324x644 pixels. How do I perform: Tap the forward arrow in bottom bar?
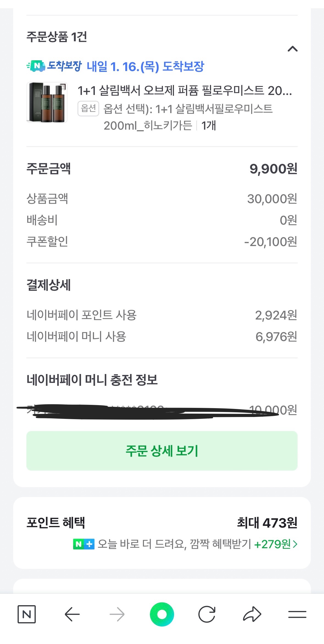(117, 614)
